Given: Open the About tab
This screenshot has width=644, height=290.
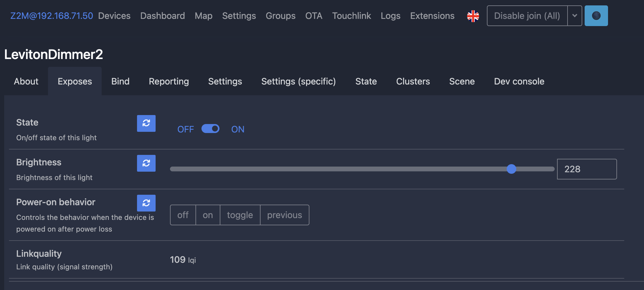Looking at the screenshot, I should tap(26, 81).
